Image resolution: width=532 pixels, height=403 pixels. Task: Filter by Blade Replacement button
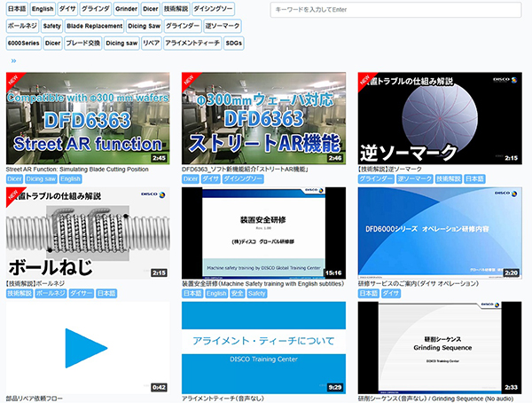pos(94,26)
